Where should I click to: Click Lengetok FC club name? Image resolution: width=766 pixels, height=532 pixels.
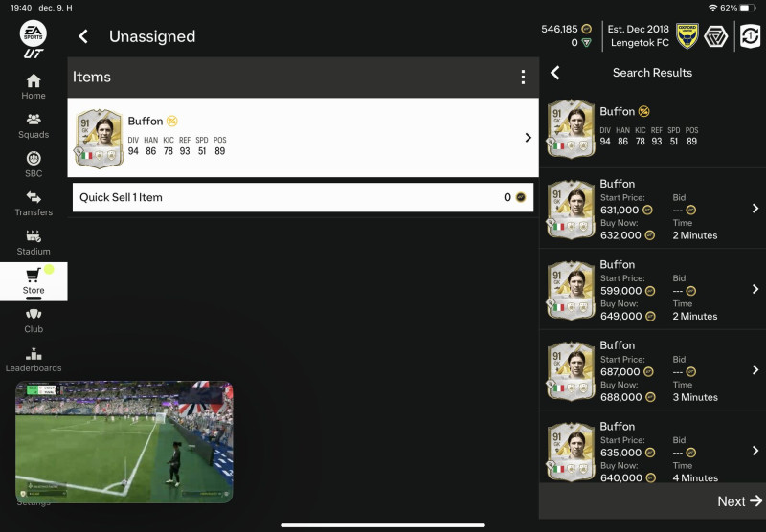(640, 43)
